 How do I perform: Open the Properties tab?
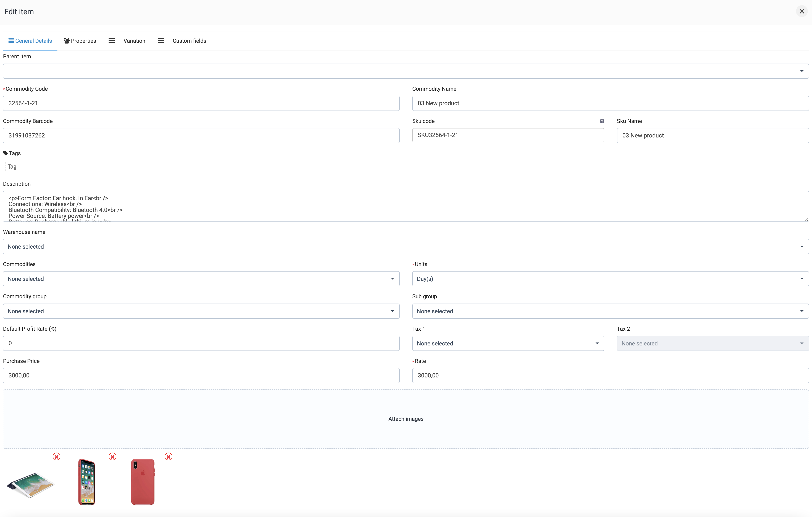(x=80, y=41)
